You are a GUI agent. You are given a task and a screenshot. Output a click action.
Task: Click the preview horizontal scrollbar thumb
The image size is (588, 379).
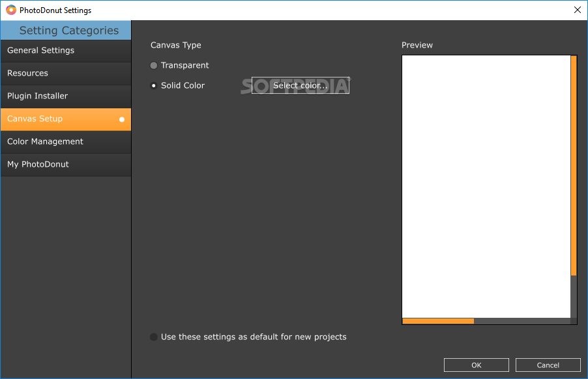click(438, 321)
